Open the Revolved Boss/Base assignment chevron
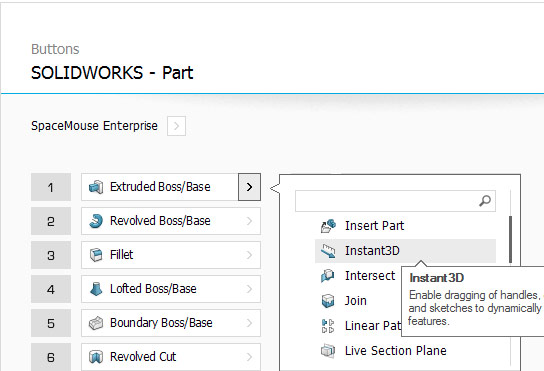This screenshot has width=544, height=371. [x=249, y=221]
